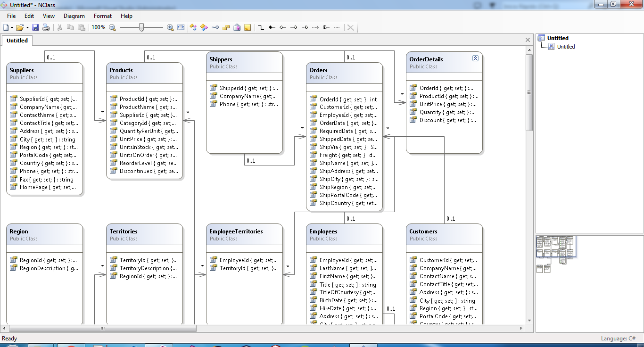The image size is (644, 347).
Task: Add a new comment note
Action: 248,27
